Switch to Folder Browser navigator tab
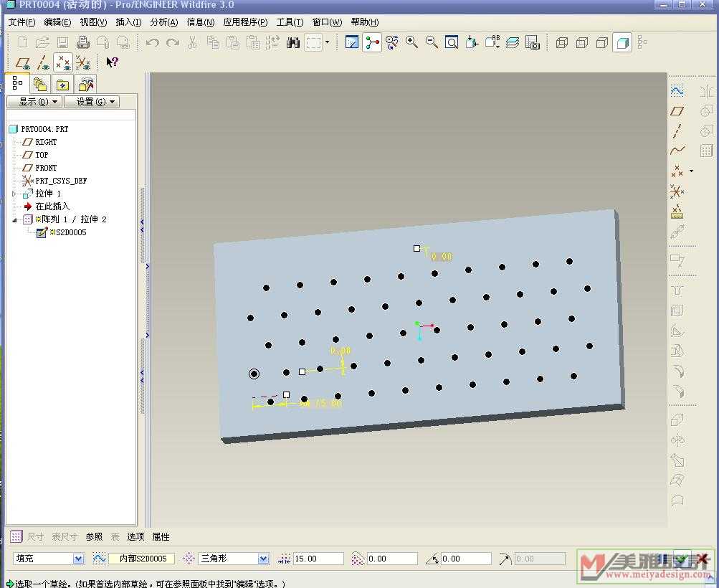This screenshot has height=588, width=719. coord(40,85)
